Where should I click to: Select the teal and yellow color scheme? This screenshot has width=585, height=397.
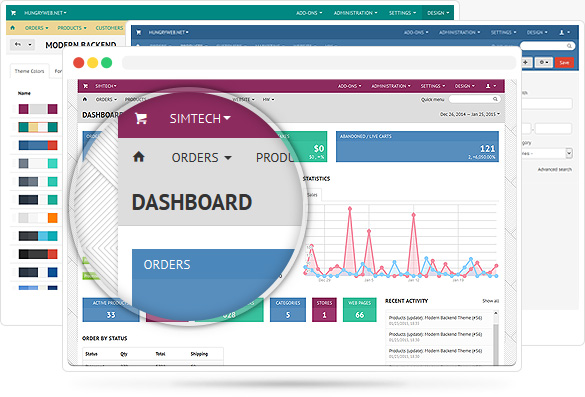(38, 127)
